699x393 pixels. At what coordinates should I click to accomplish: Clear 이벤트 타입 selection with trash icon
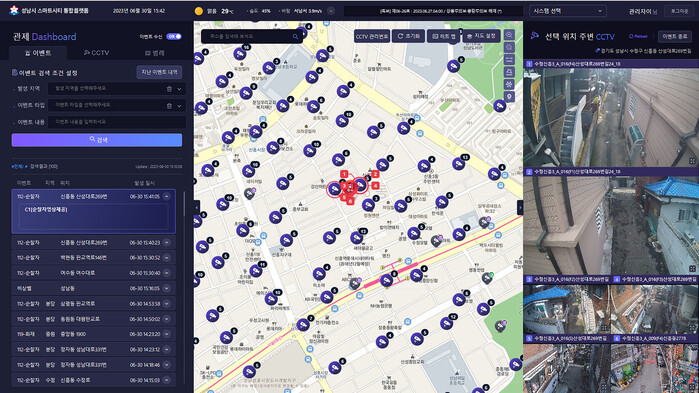[x=169, y=106]
